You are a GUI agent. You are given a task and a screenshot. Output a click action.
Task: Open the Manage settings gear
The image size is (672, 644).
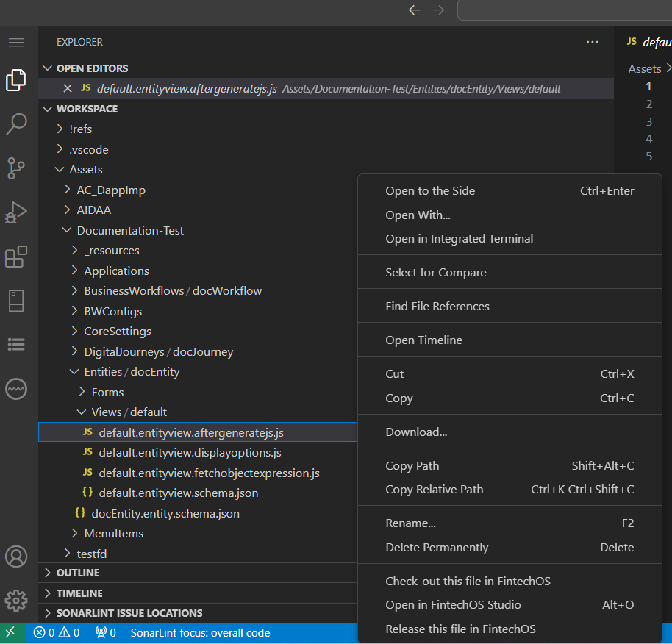(x=16, y=601)
